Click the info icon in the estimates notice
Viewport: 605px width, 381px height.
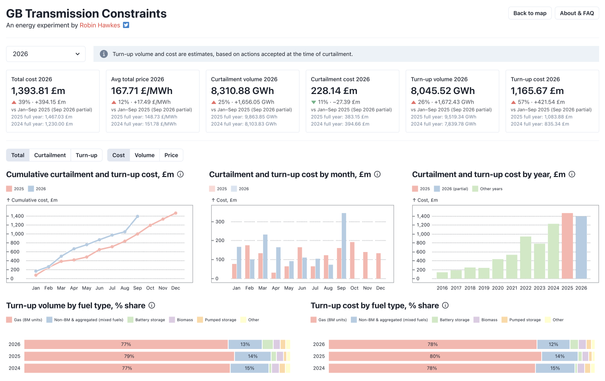click(104, 54)
